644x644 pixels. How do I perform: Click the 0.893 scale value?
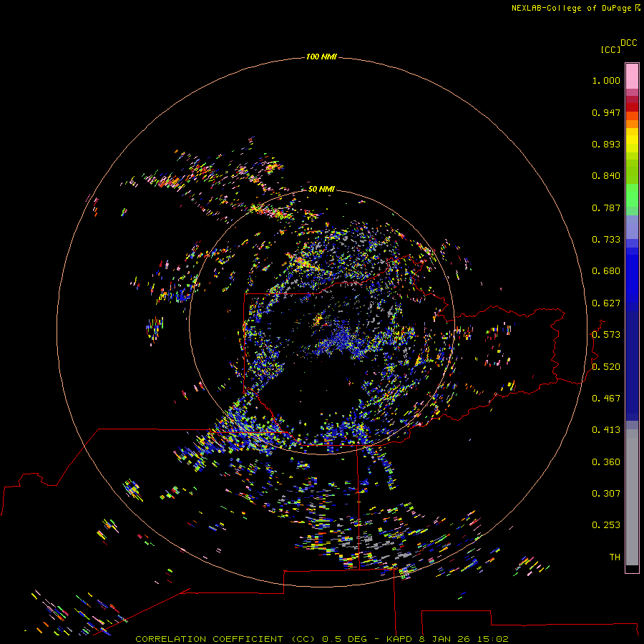[x=606, y=144]
